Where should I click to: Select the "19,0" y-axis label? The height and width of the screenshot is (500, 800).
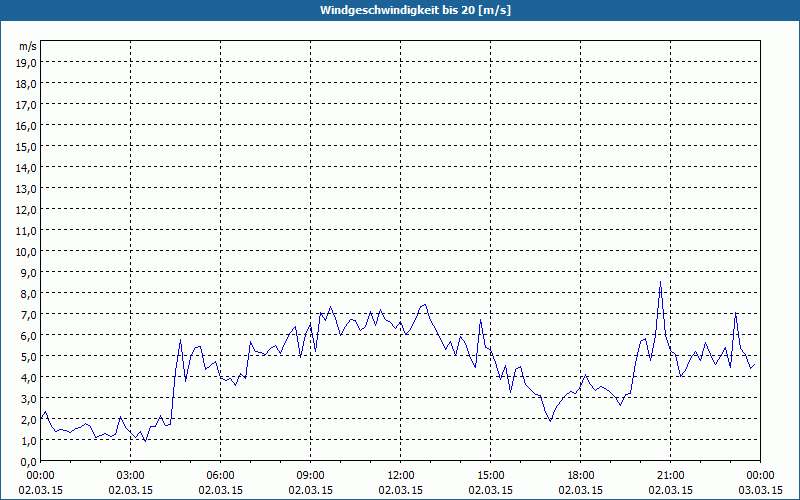point(27,62)
